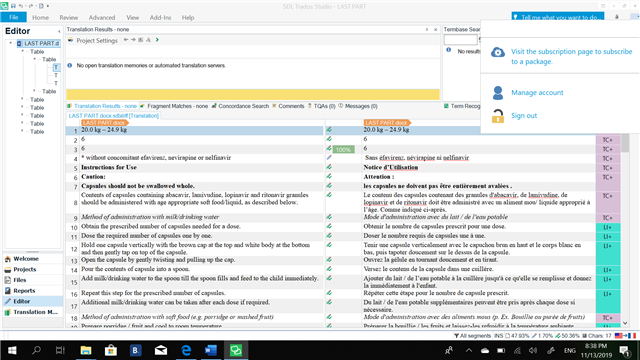640x360 pixels.
Task: Click the cloud subscription icon in account popup
Action: (498, 52)
